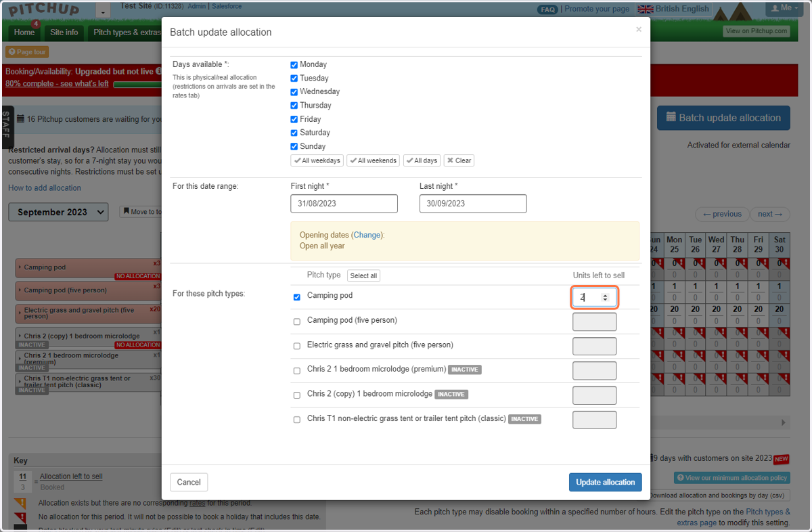Click the First night date field
The width and height of the screenshot is (812, 532).
point(344,204)
